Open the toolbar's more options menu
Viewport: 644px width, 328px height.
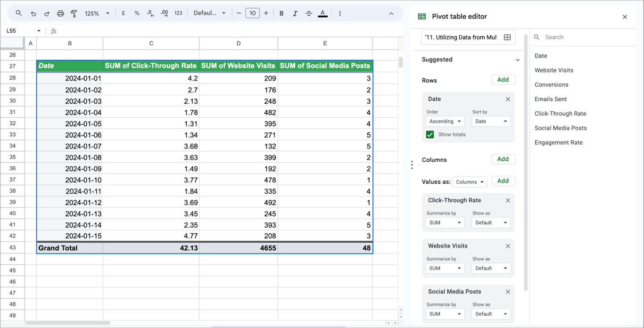click(x=340, y=13)
